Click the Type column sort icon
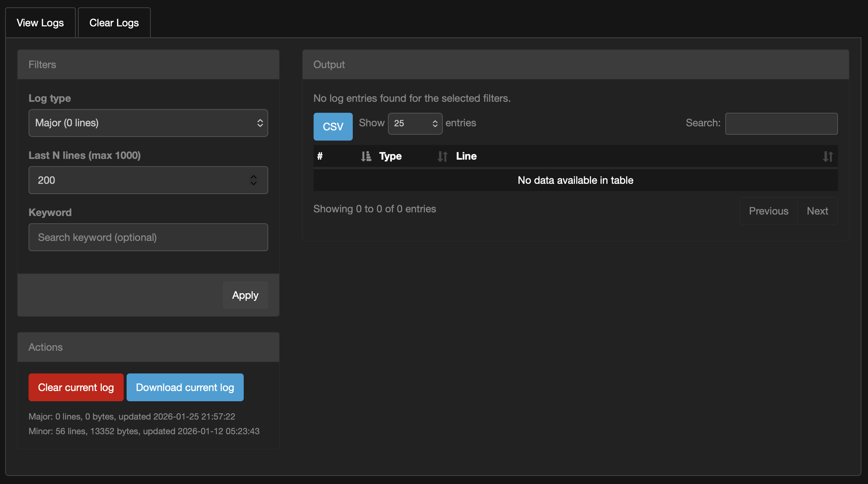Screen dimensions: 868x484 [442, 156]
